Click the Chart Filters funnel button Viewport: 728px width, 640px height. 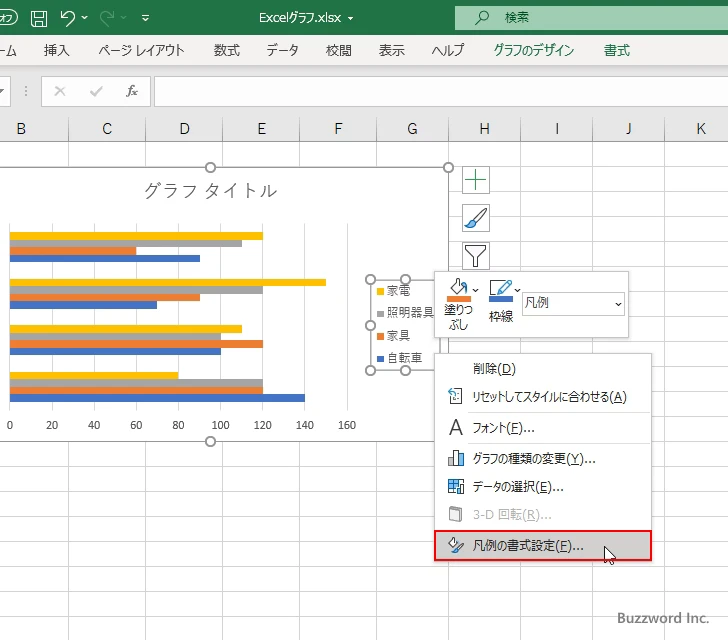476,256
